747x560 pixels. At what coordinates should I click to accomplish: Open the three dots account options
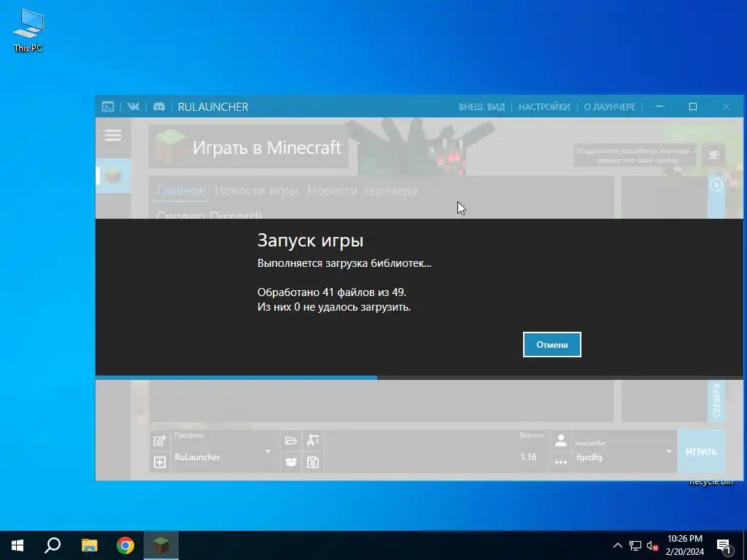[561, 462]
